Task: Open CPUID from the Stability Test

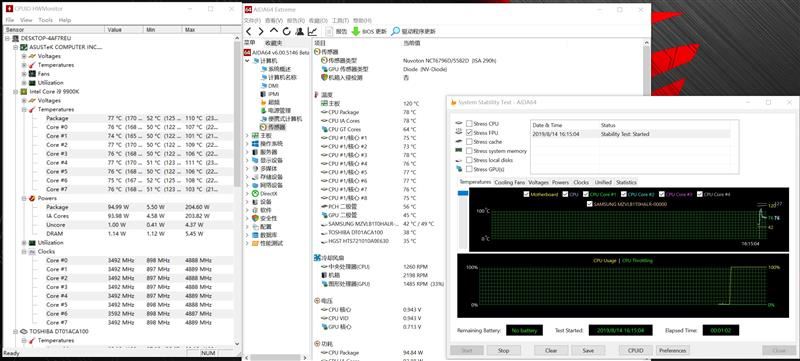Action: coord(635,351)
